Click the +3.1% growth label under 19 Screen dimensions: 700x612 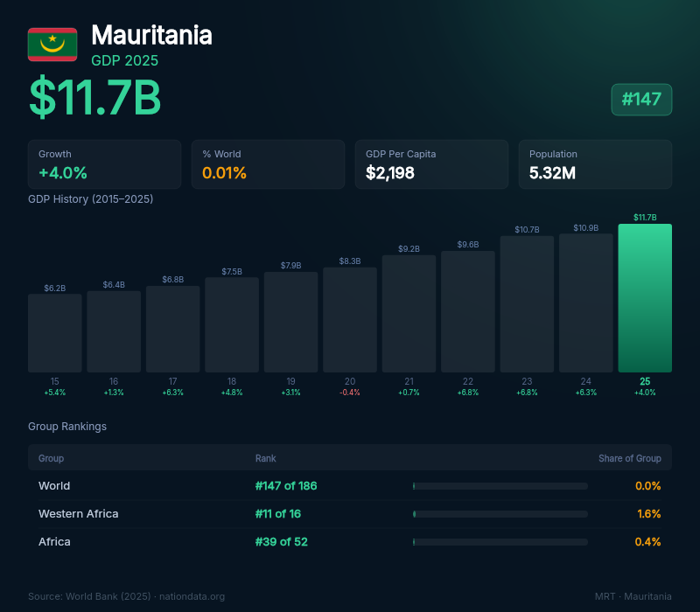point(290,393)
